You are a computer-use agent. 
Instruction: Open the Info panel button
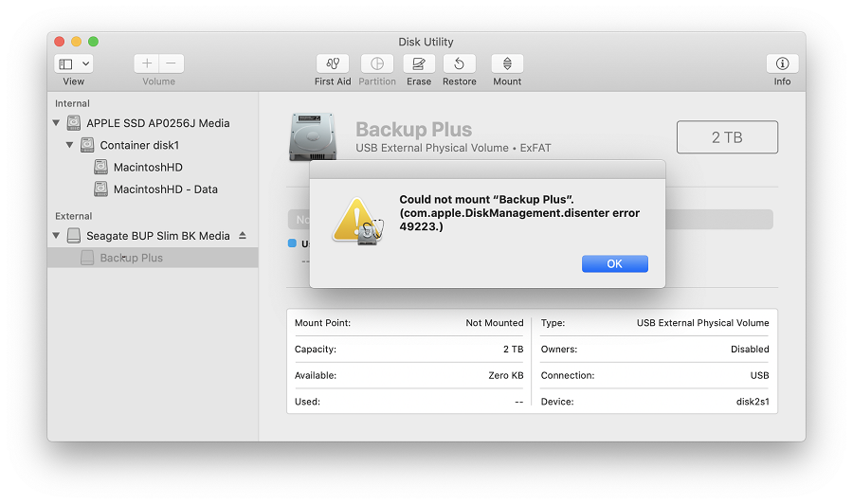point(782,63)
